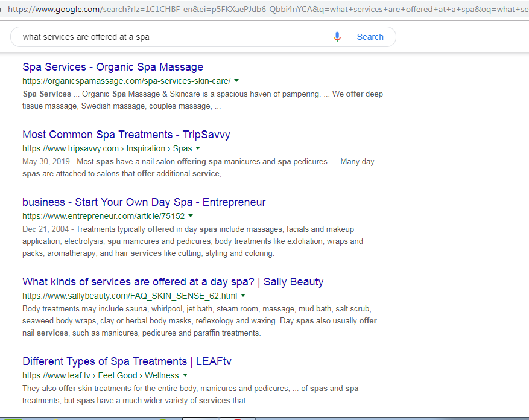Image resolution: width=529 pixels, height=420 pixels.
Task: Click the snippet text starting 'Dec 21, 2004'
Action: 192,241
